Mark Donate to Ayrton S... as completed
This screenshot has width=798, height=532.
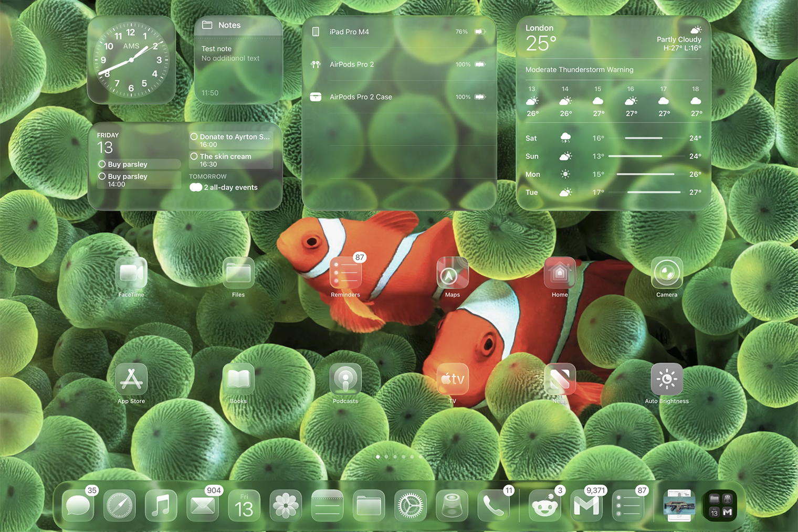pos(194,136)
